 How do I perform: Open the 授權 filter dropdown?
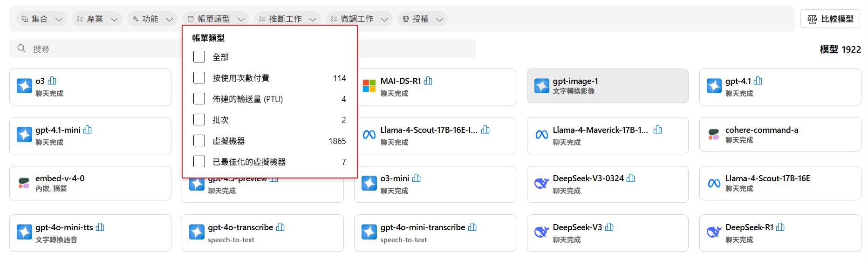pyautogui.click(x=422, y=19)
